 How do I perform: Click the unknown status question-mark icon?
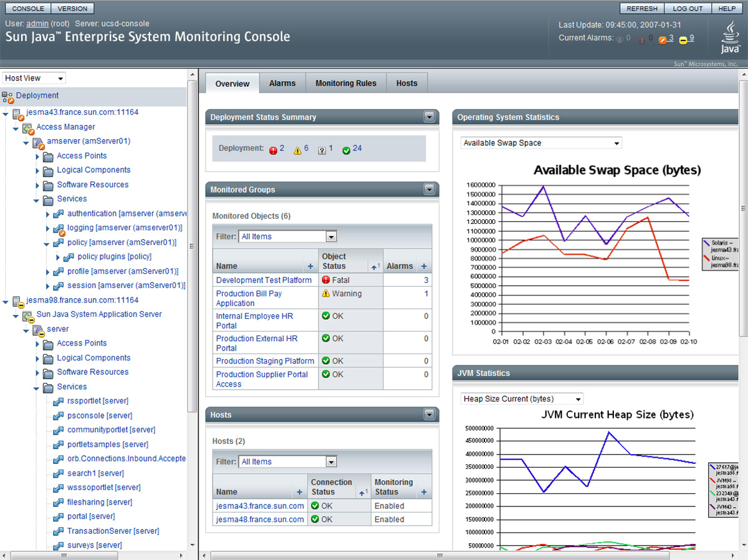pyautogui.click(x=322, y=150)
